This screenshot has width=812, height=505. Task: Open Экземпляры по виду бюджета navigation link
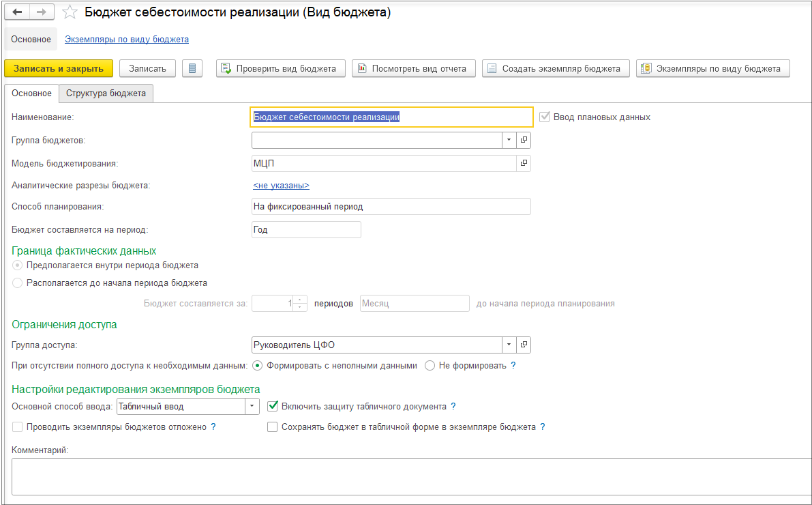click(x=127, y=40)
